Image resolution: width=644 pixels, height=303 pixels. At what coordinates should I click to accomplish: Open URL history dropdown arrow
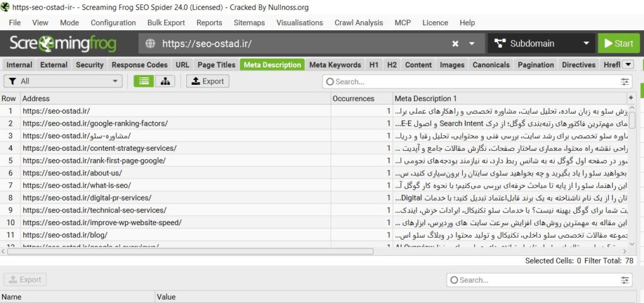click(472, 43)
